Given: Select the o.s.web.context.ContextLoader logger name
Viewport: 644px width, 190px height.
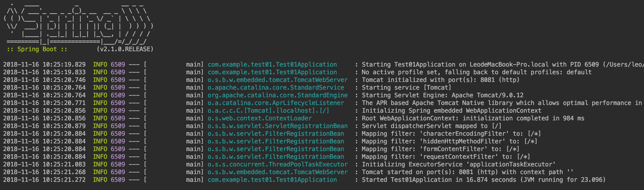Looking at the screenshot, I should tap(259, 118).
